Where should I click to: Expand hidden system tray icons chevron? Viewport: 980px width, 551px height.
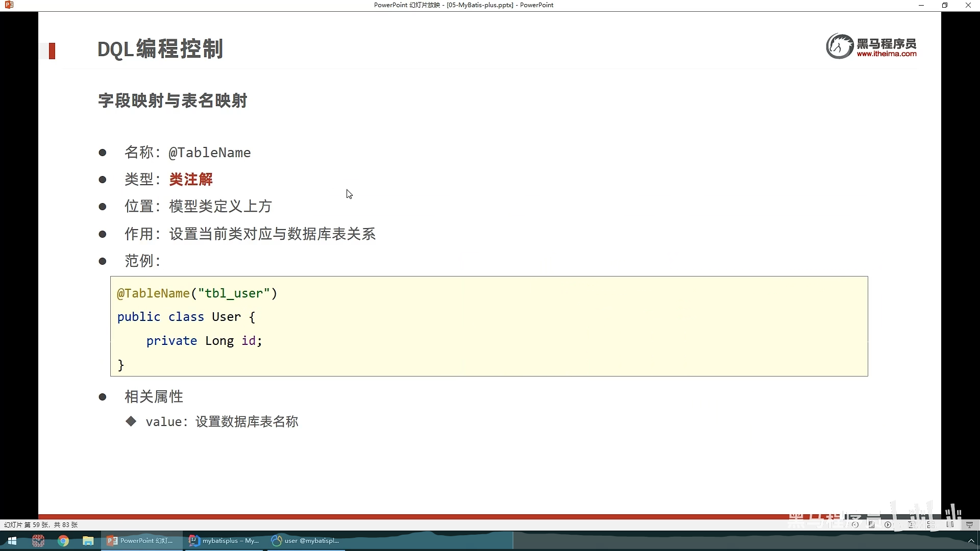click(x=971, y=541)
